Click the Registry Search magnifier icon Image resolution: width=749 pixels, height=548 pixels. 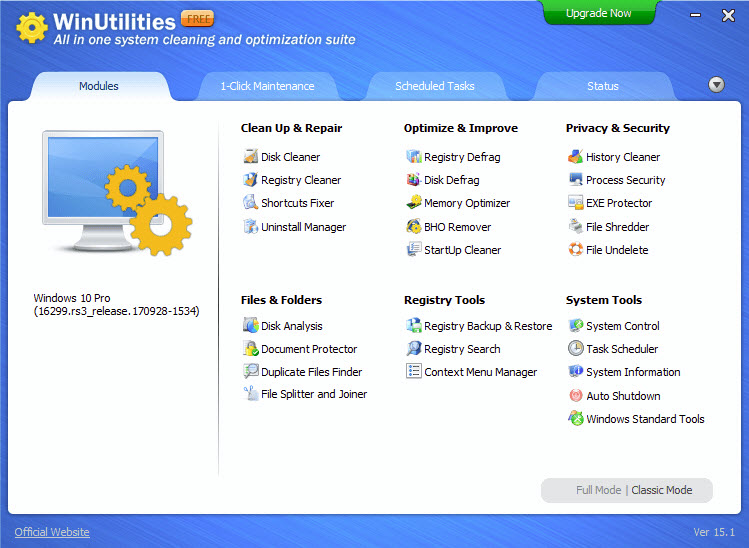point(414,348)
